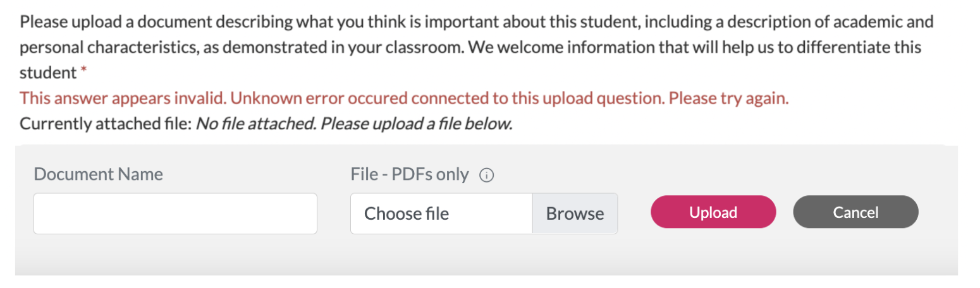The width and height of the screenshot is (980, 288).
Task: Focus the Document Name text field
Action: pos(175,213)
